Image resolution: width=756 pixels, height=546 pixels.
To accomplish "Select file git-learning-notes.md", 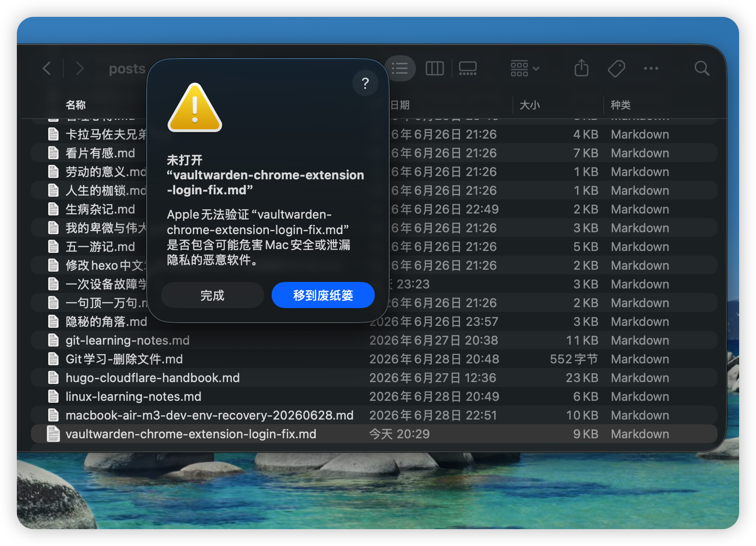I will [x=127, y=340].
